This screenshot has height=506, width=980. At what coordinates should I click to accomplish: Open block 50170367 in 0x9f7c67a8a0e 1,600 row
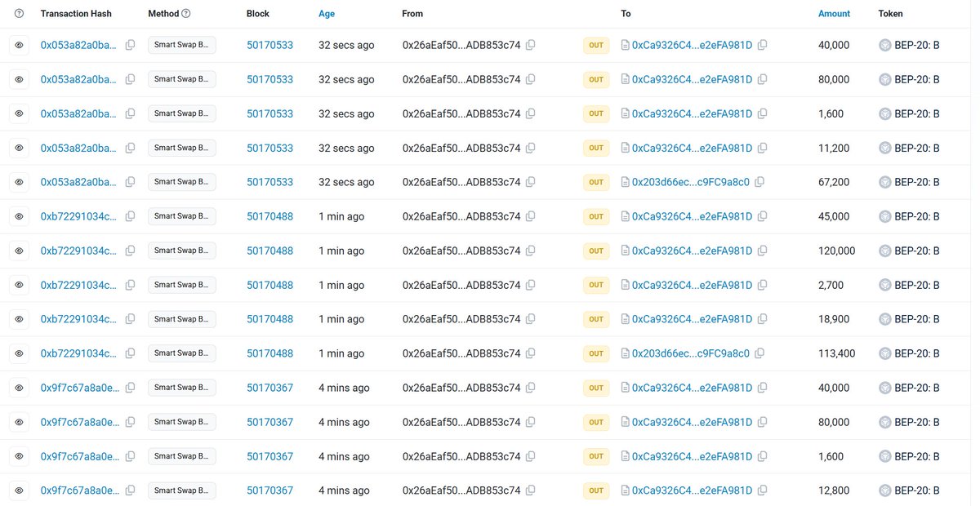coord(269,457)
